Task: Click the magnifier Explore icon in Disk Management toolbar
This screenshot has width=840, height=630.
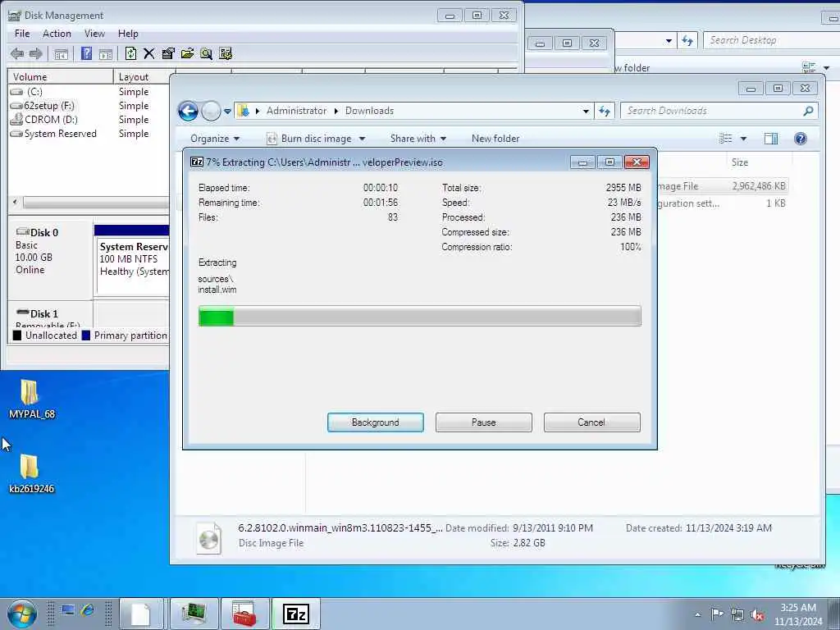Action: (x=206, y=53)
